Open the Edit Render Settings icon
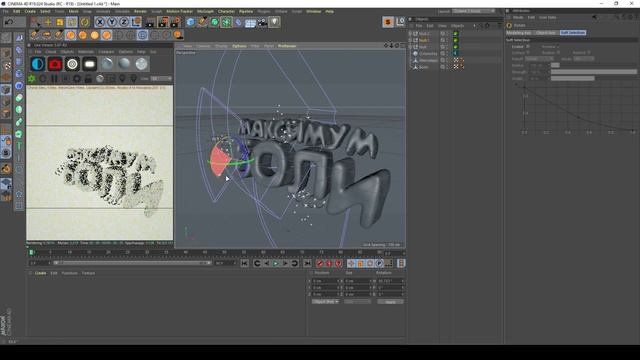640x360 pixels. click(x=176, y=22)
